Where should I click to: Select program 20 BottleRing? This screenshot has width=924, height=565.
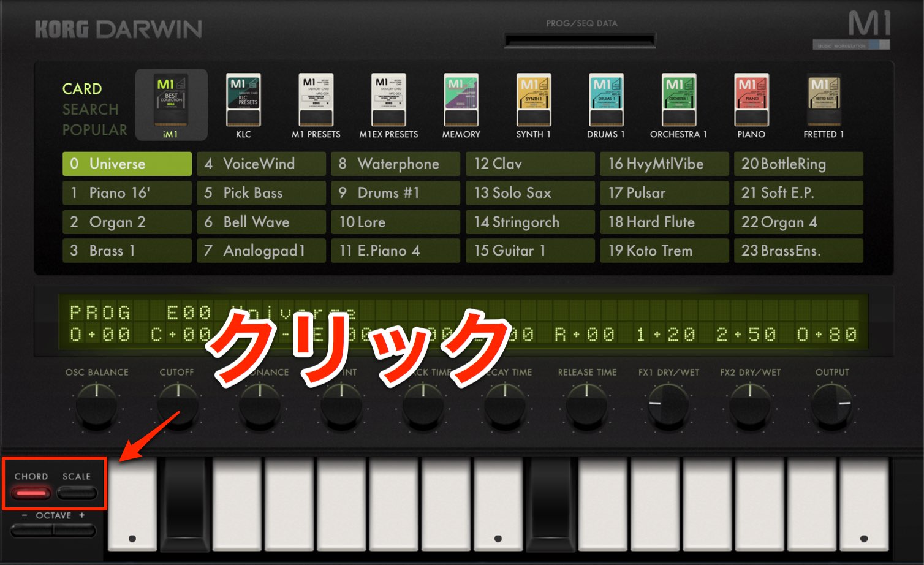pos(798,164)
